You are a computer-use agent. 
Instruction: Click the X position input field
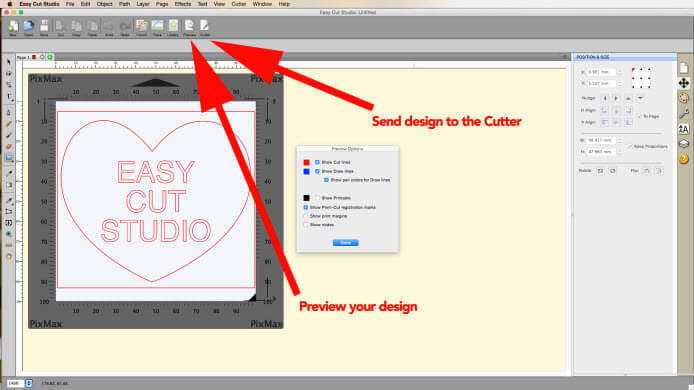click(x=601, y=72)
